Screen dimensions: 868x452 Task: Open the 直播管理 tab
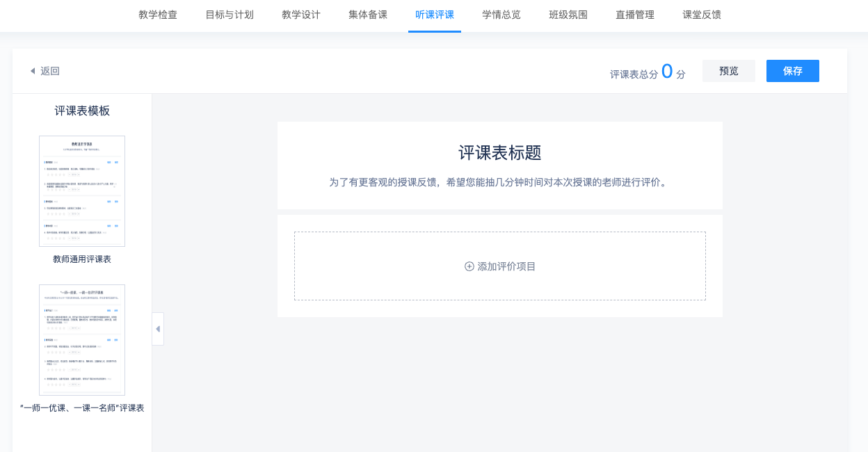(635, 15)
